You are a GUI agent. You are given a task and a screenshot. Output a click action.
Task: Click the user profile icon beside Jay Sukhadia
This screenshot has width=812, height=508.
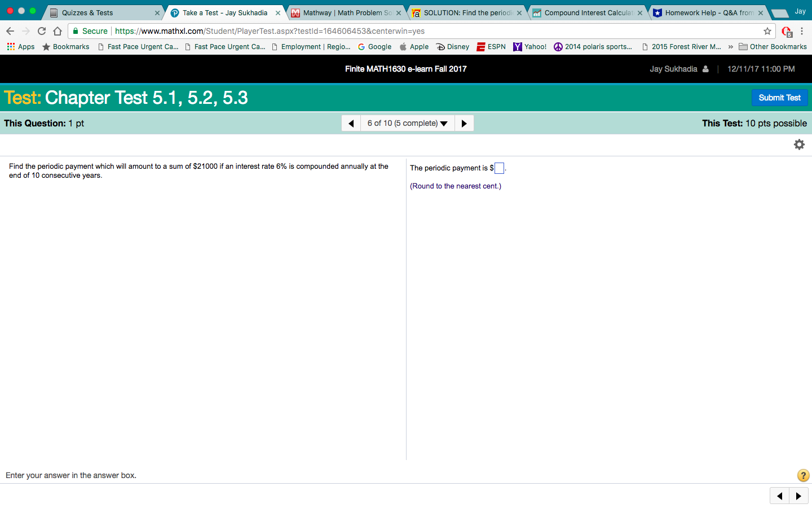click(x=705, y=69)
